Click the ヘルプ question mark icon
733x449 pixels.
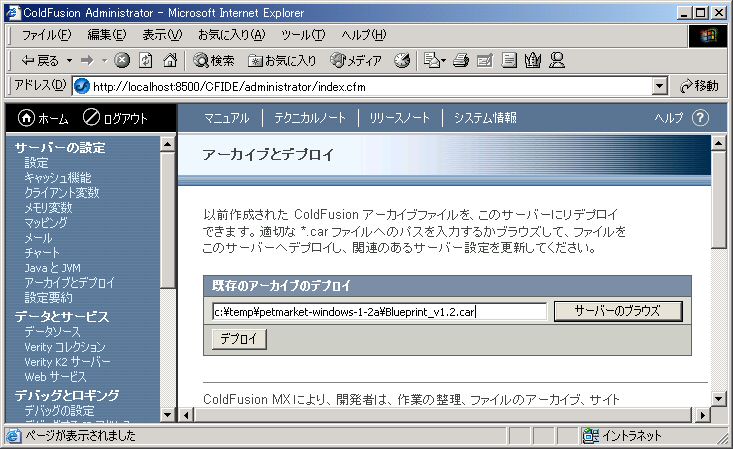[x=700, y=118]
